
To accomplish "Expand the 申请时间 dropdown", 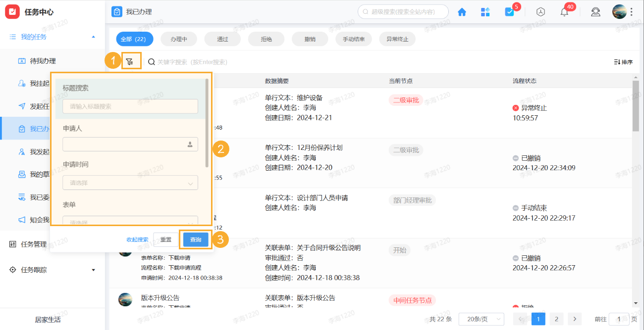I will tap(130, 183).
